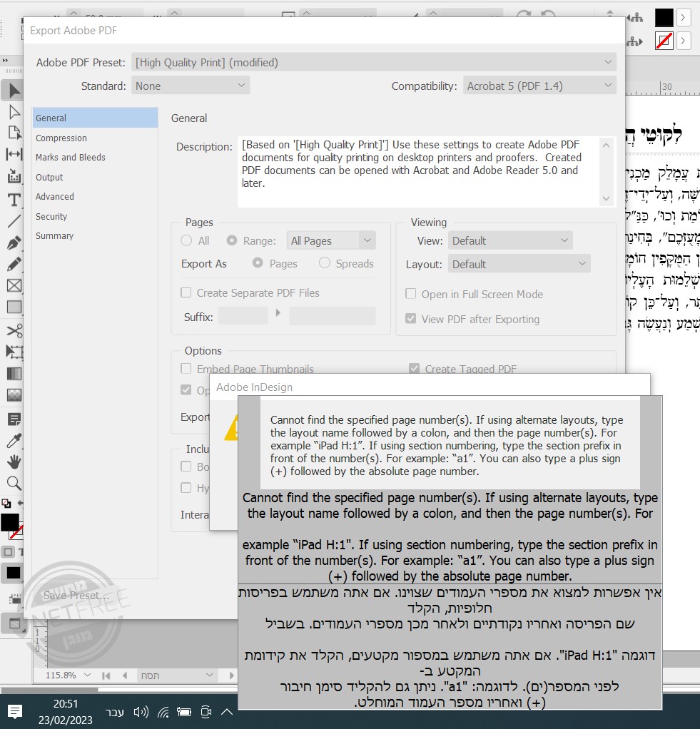Select the Gradient Feather tool
The width and height of the screenshot is (700, 729).
[14, 395]
